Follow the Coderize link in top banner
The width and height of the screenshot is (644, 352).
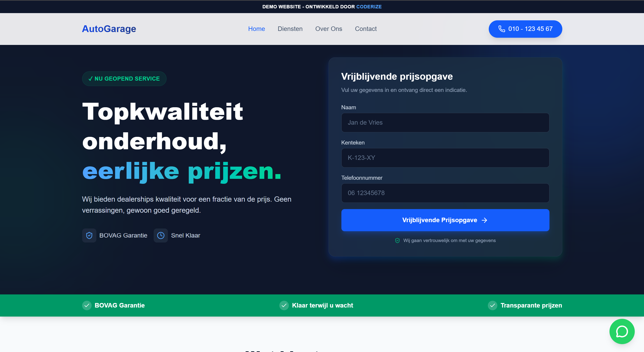click(369, 7)
